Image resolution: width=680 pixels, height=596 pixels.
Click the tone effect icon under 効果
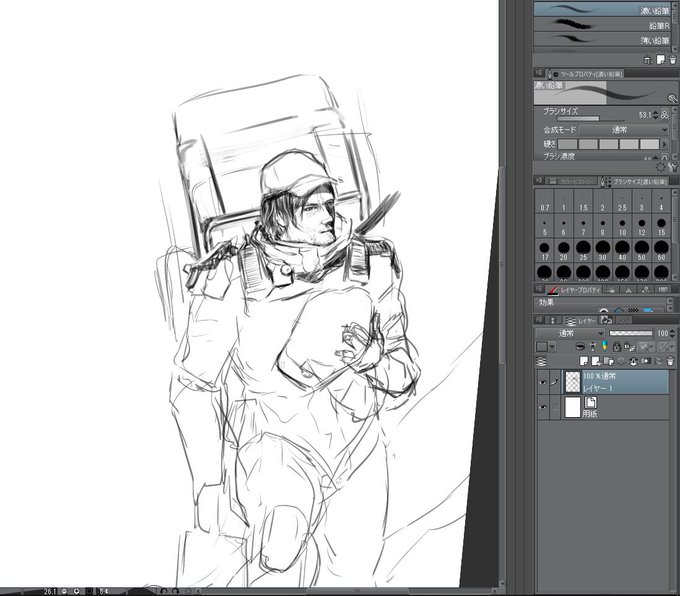point(634,310)
